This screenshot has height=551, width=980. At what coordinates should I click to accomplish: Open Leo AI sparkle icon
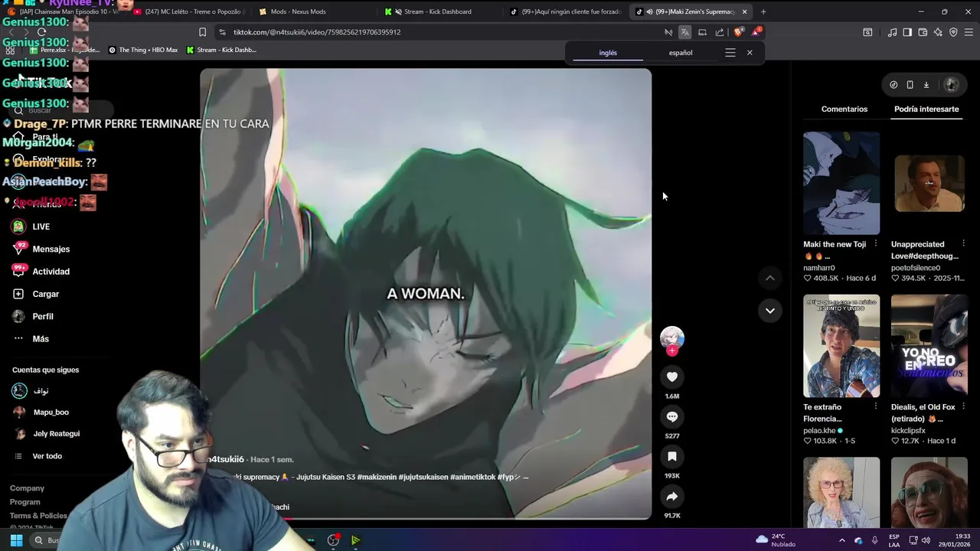tap(938, 32)
